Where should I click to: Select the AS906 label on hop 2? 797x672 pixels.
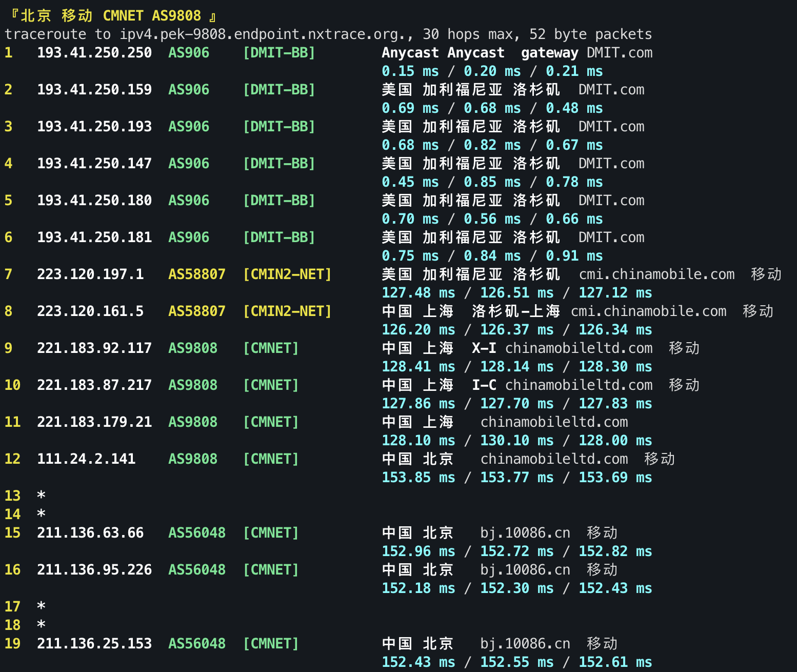(189, 90)
